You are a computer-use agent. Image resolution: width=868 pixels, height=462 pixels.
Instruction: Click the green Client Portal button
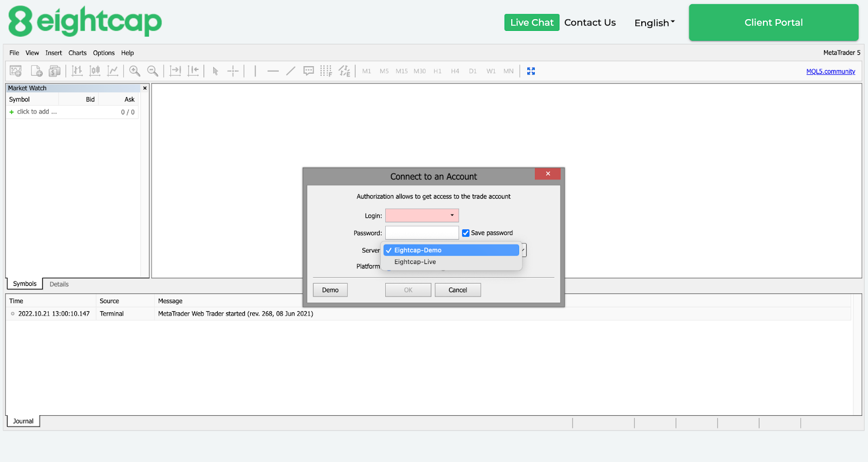(773, 23)
